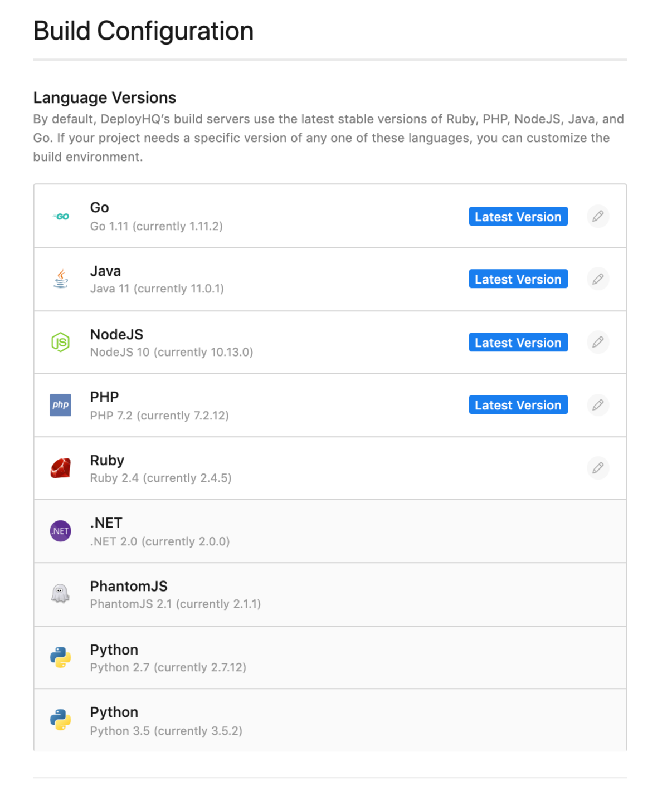Viewport: 672px width, 791px height.
Task: Click the Latest Version badge for PHP
Action: [x=518, y=405]
